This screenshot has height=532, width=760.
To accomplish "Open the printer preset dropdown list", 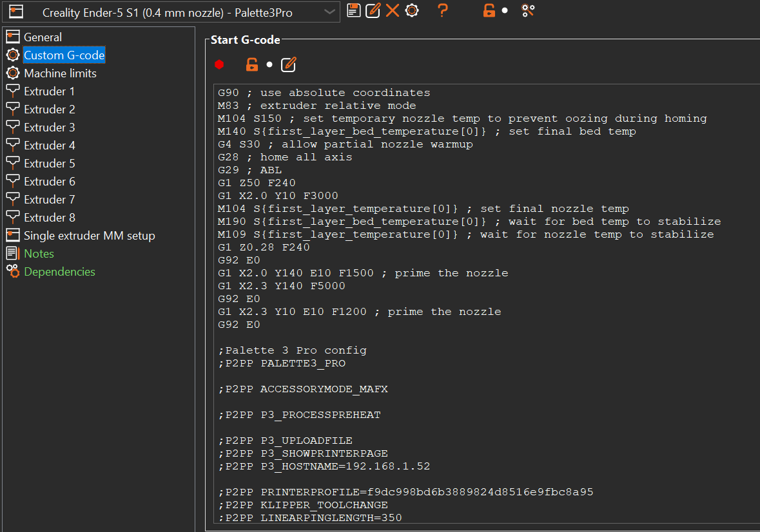I will pyautogui.click(x=329, y=12).
